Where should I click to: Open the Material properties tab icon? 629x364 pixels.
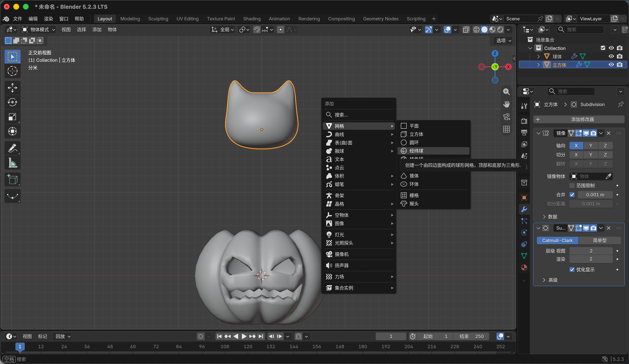pos(524,267)
